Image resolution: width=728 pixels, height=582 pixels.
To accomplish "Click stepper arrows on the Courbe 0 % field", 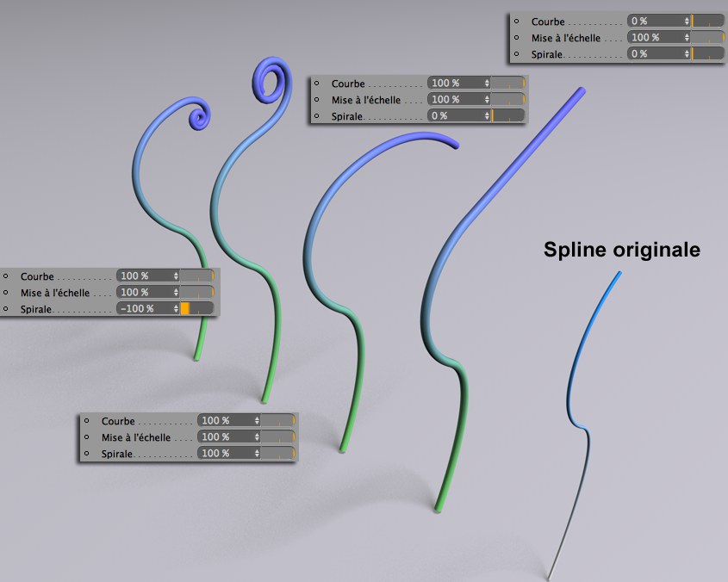I will pos(687,22).
